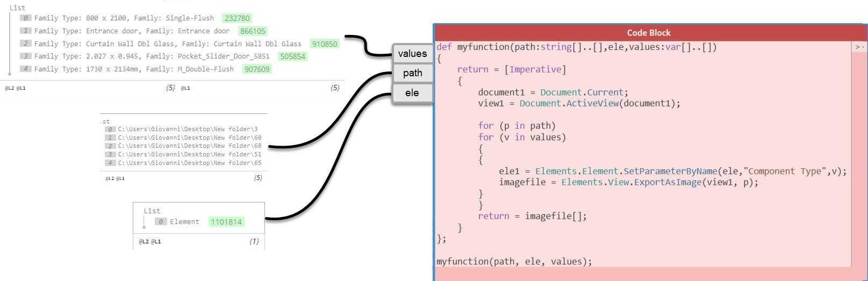Click element ID 1101814 in the Element list
868x281 pixels.
coord(226,222)
